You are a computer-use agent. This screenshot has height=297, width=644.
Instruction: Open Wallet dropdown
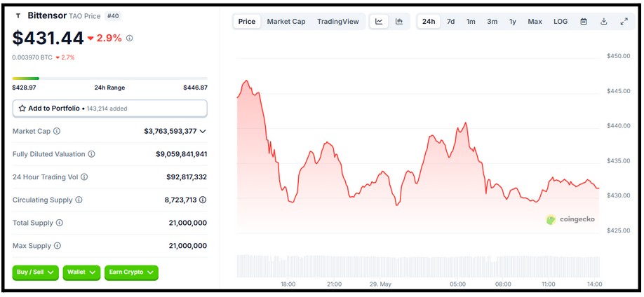[81, 272]
